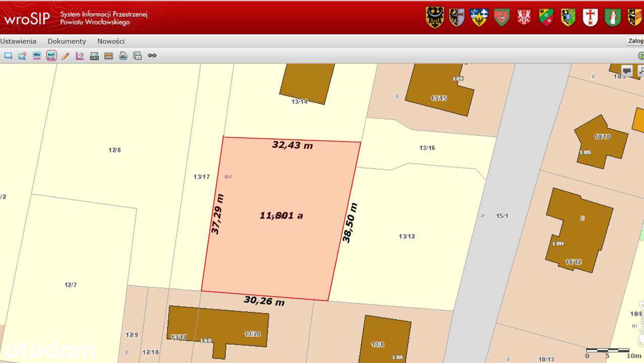Open the Dokumenty menu

67,41
